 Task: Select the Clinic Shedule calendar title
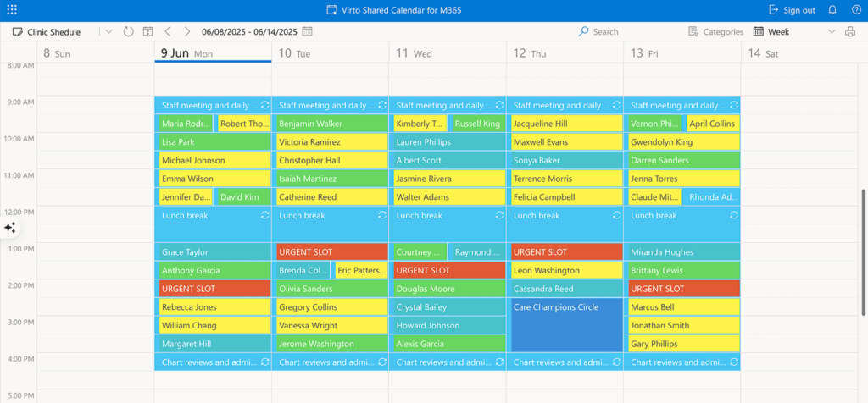pyautogui.click(x=47, y=32)
